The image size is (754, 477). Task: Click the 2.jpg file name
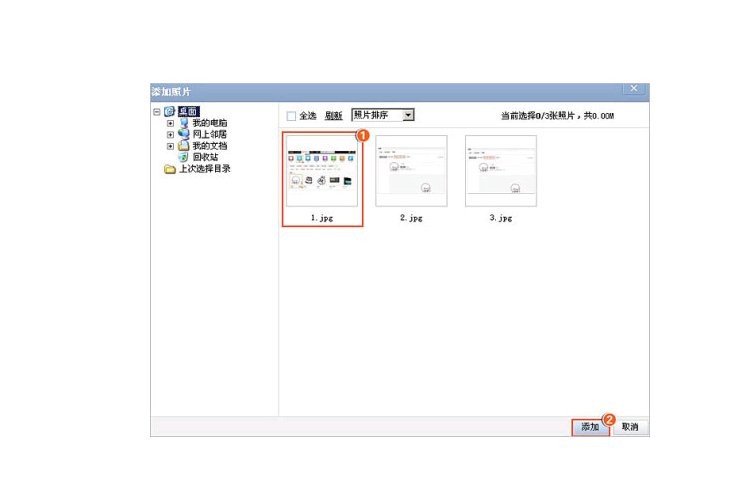[x=411, y=218]
